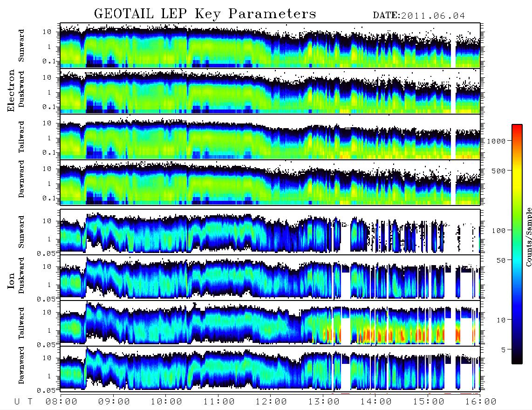The image size is (532, 410).
Task: Click the '12:00' time tick label
Action: click(271, 402)
